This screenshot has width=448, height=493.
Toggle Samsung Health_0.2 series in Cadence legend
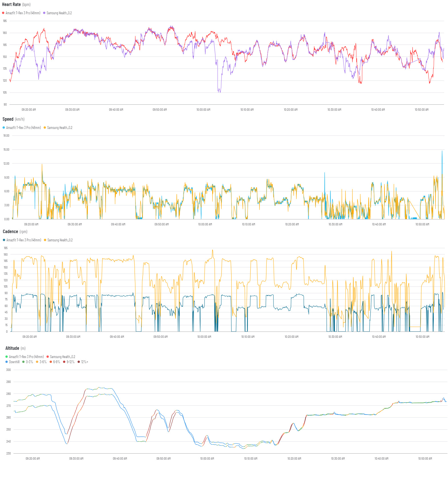point(58,240)
